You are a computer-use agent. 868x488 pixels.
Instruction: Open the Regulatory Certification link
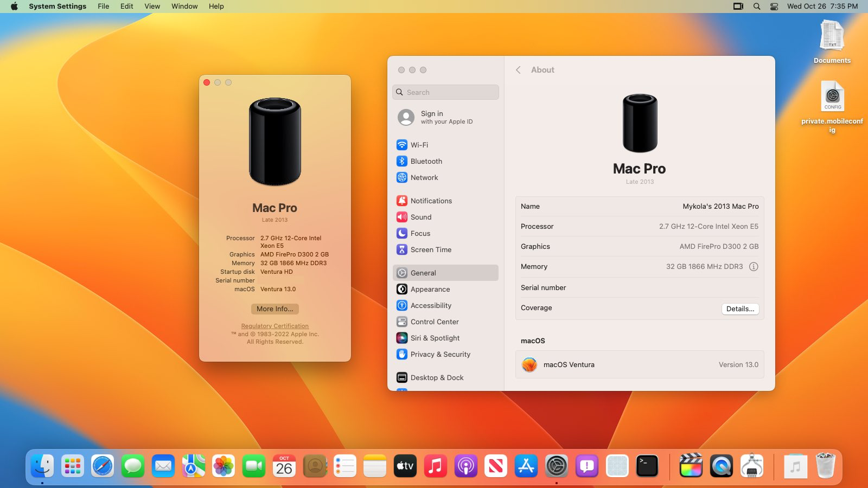[x=275, y=326]
